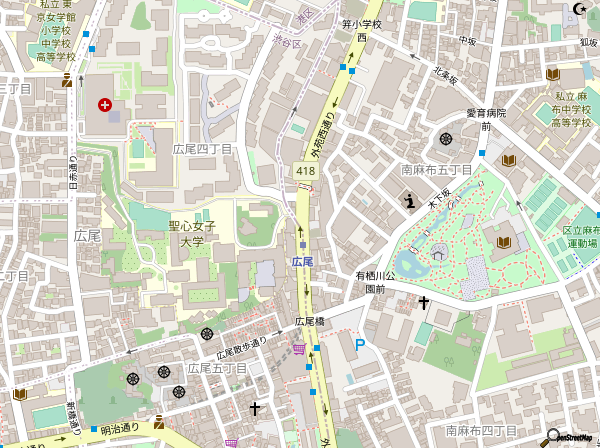Select the library icon in bottom-left corner
This screenshot has height=448, width=600.
(19, 394)
